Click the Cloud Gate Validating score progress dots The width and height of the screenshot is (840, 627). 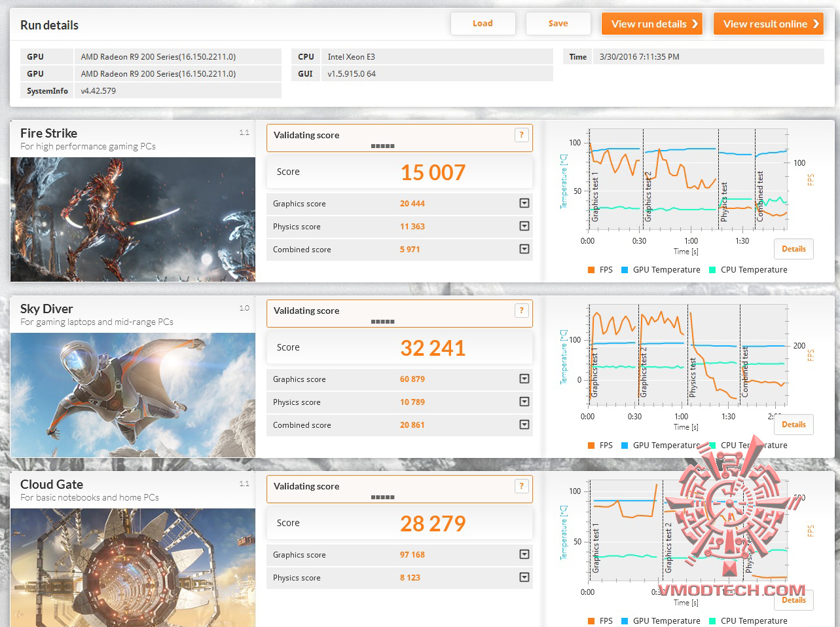(x=382, y=497)
